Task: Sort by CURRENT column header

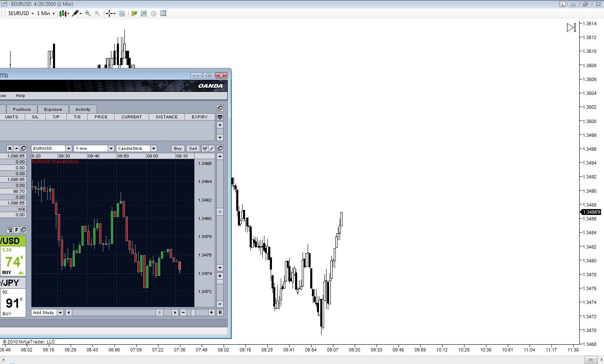Action: tap(132, 117)
